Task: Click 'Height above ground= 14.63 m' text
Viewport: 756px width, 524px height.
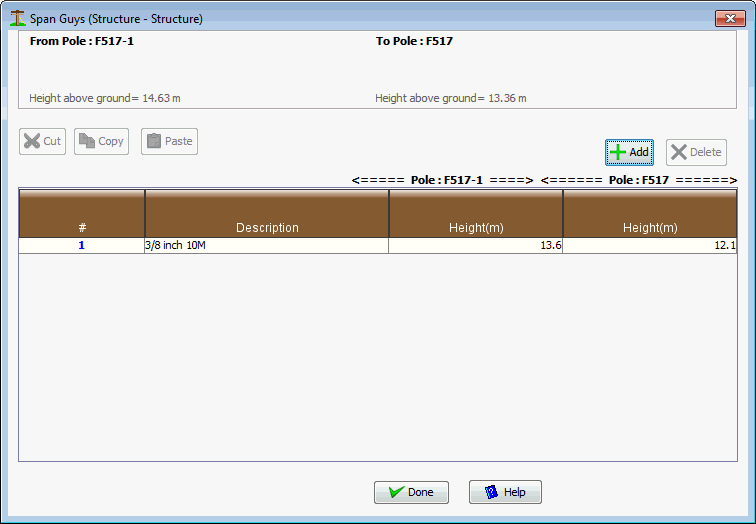Action: (105, 98)
